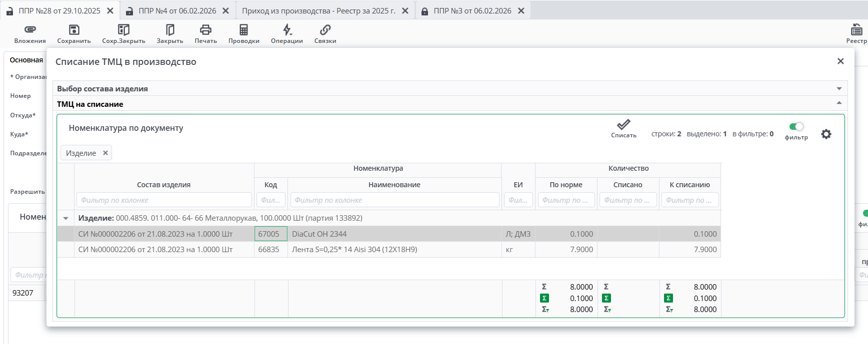Click the Сохранить save icon
Viewport: 868px width, 344px height.
(74, 30)
